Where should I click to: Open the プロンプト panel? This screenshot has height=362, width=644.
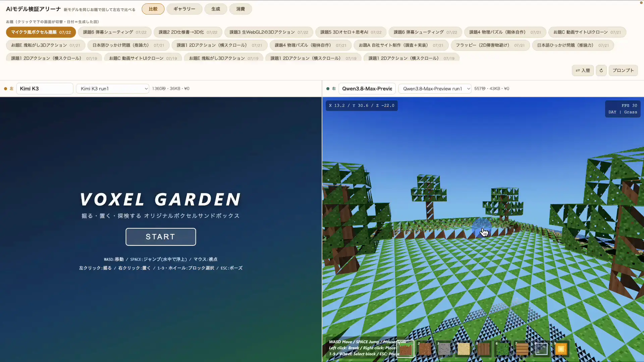623,70
